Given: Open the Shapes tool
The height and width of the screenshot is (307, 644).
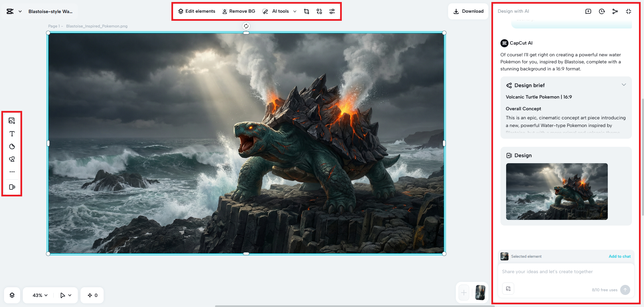Looking at the screenshot, I should point(12,159).
